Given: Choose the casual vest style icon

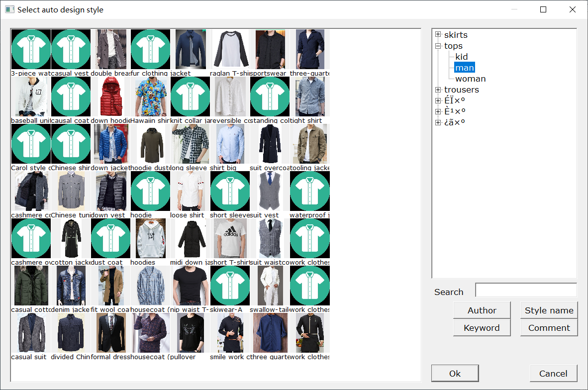Looking at the screenshot, I should pos(71,49).
